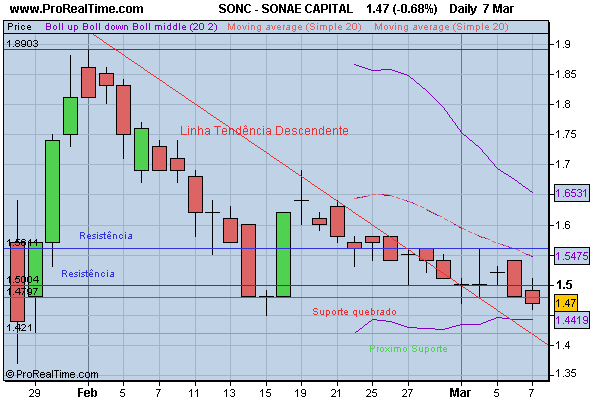Click the yellow 1.47 current price tag
600x400 pixels.
point(566,303)
